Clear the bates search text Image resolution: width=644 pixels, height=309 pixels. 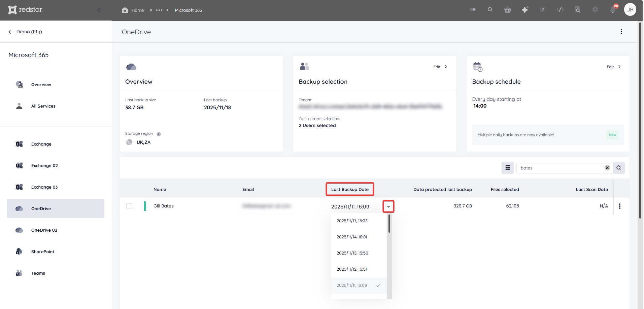point(607,168)
